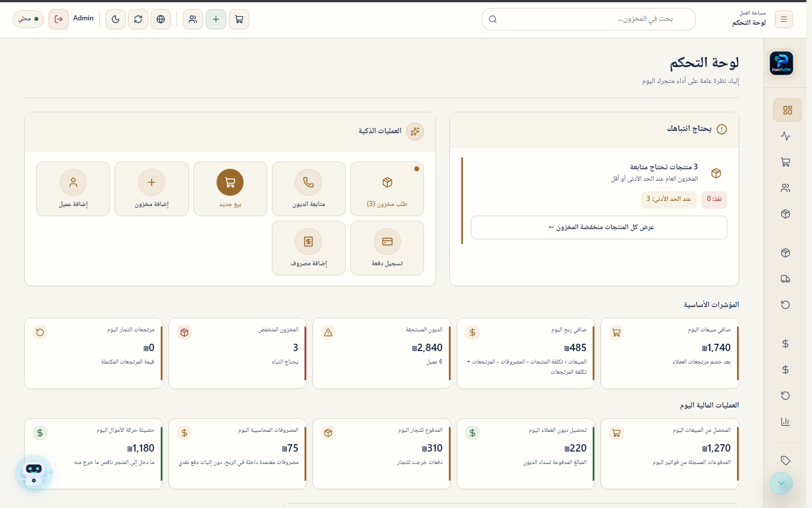Open the users icon in the sidebar
This screenshot has width=812, height=508.
[x=785, y=188]
